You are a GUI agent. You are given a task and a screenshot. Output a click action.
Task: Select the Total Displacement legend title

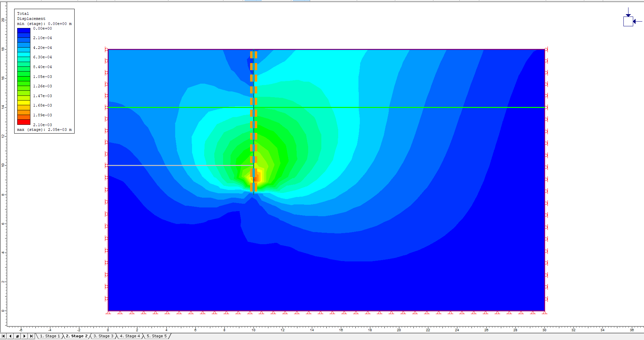point(31,16)
